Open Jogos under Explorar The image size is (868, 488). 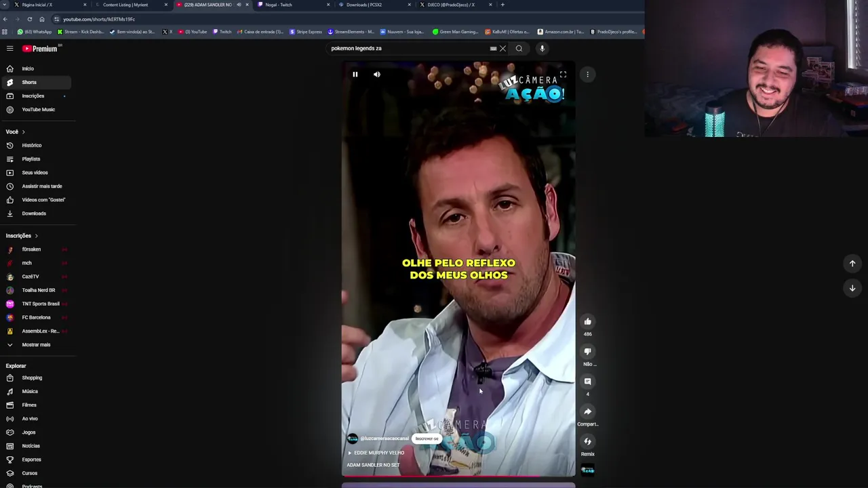click(x=35, y=432)
